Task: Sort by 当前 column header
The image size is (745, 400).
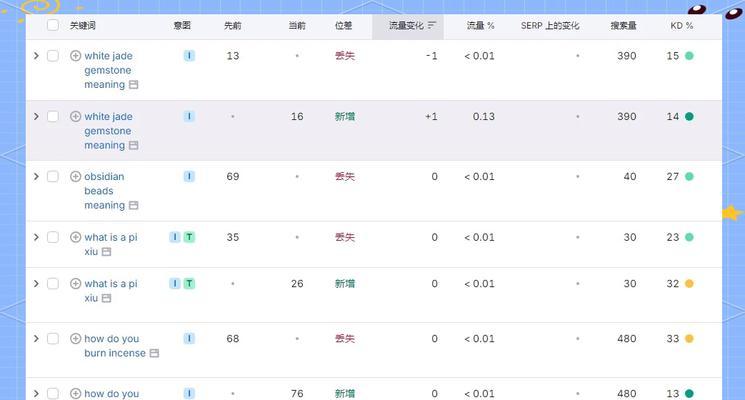Action: click(x=297, y=26)
